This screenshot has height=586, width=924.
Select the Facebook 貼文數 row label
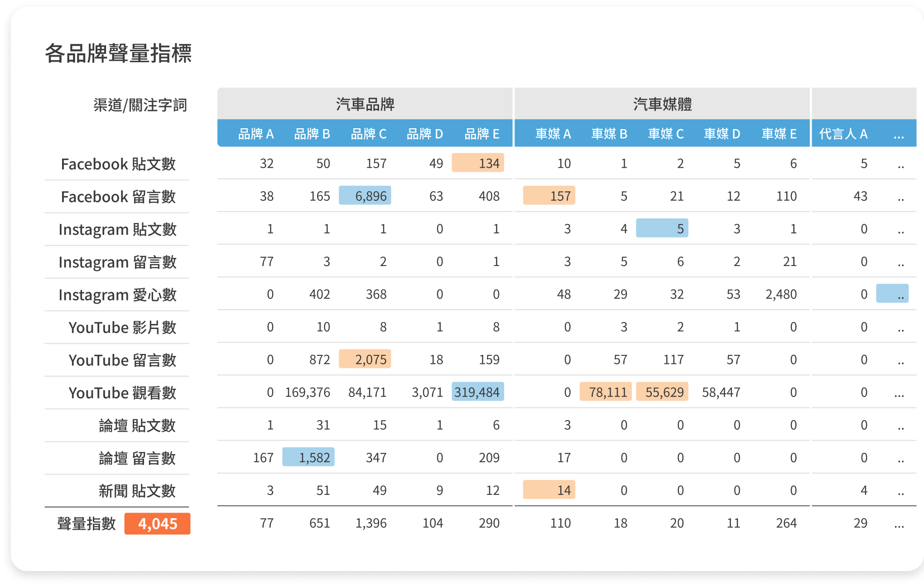pyautogui.click(x=118, y=164)
